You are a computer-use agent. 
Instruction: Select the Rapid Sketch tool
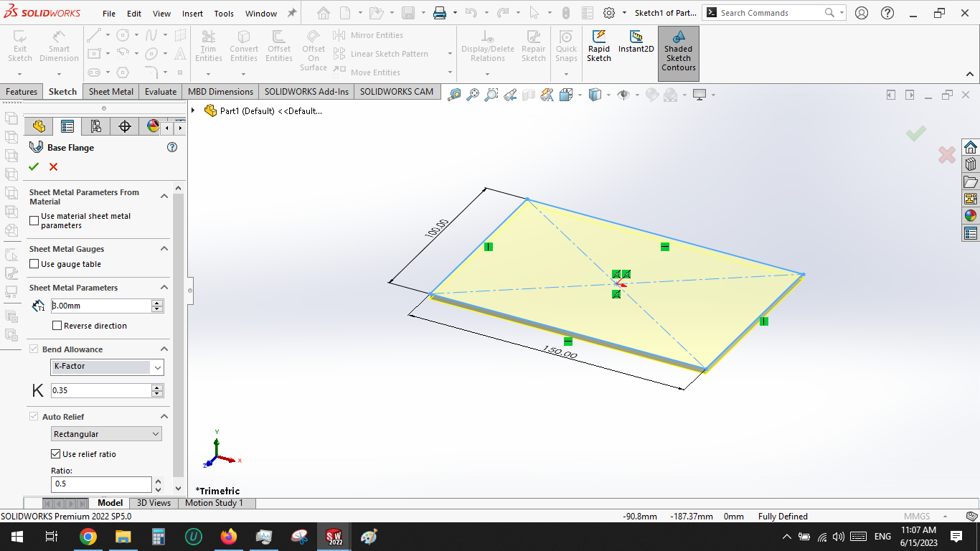pyautogui.click(x=599, y=44)
